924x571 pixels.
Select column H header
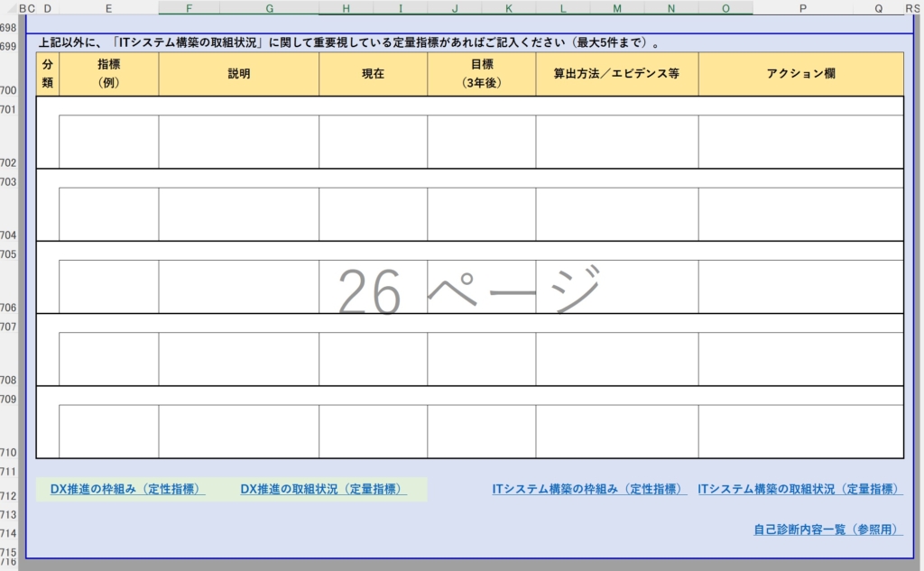pyautogui.click(x=346, y=8)
